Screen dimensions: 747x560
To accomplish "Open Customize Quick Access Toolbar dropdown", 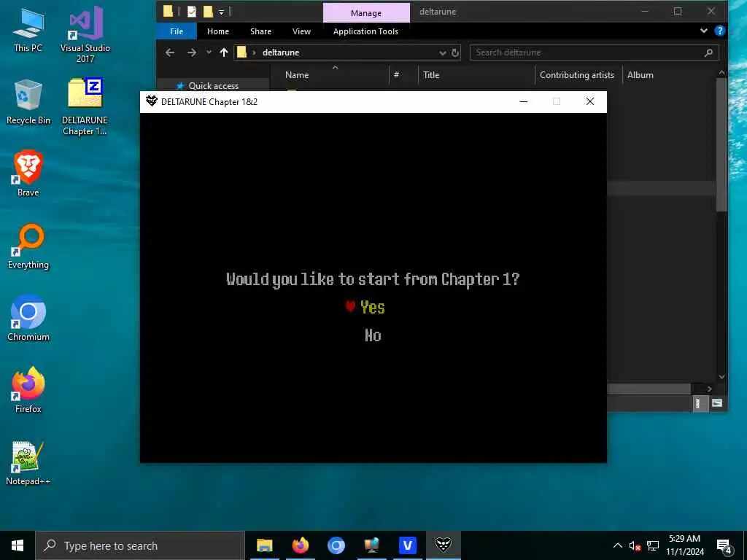I will tap(222, 12).
